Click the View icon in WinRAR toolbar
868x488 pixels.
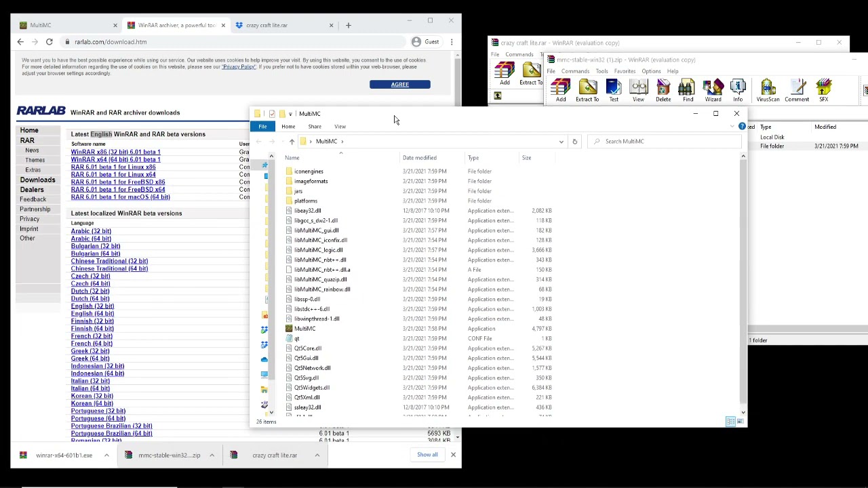[638, 91]
